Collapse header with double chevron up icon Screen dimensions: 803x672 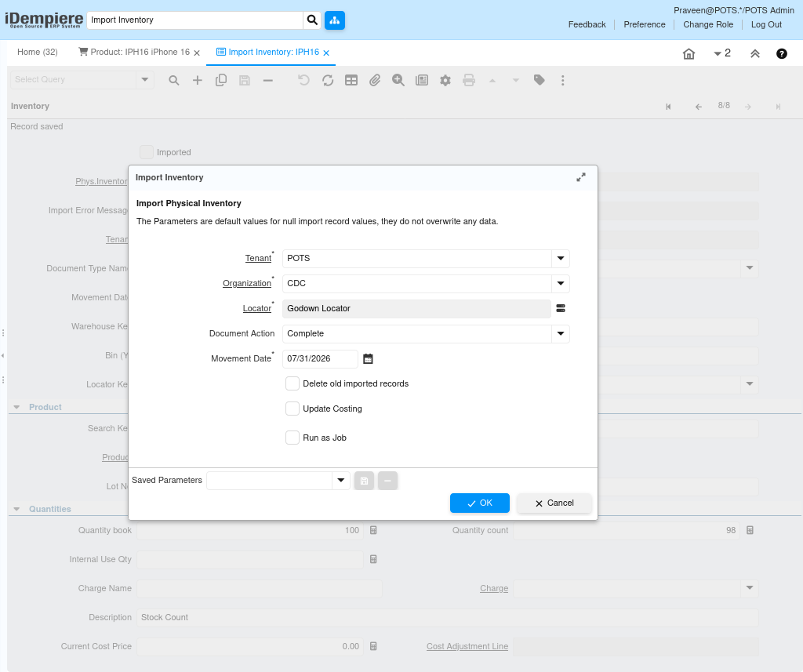tap(755, 54)
